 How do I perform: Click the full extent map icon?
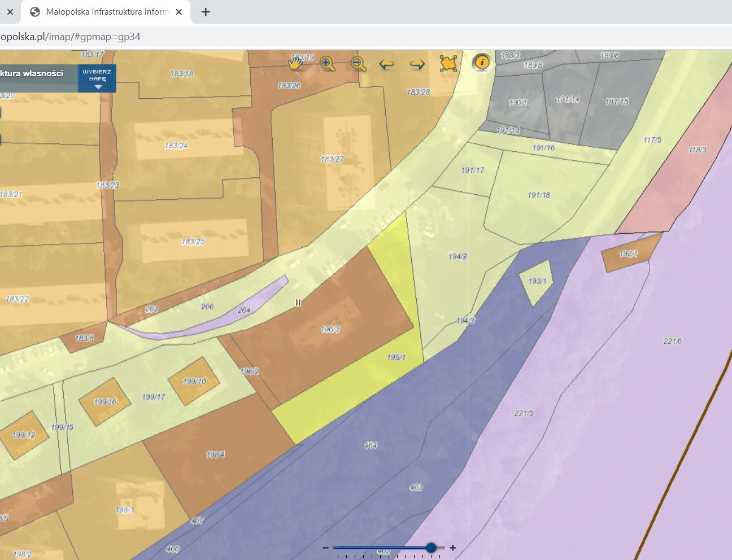tap(448, 63)
